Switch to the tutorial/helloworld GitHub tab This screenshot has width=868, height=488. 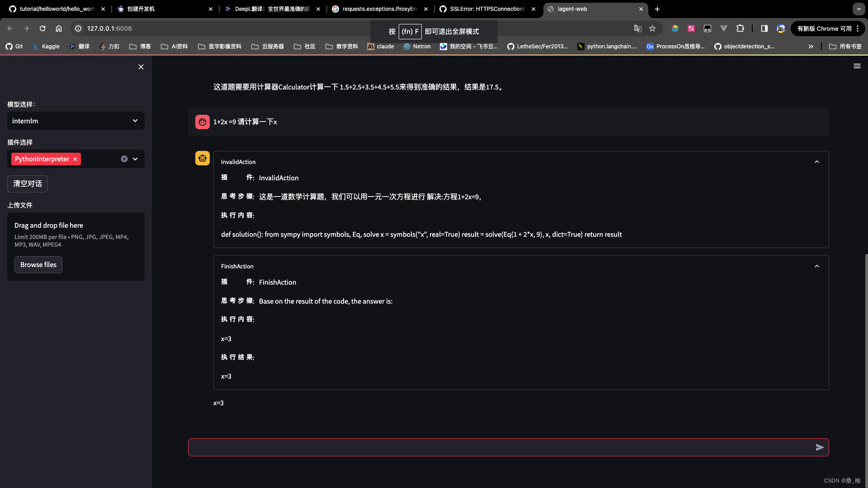click(57, 9)
